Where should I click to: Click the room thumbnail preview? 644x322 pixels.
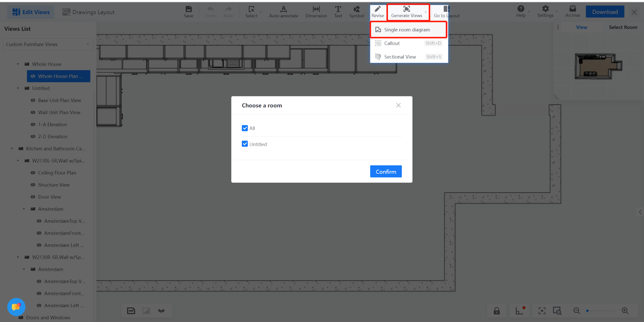(598, 66)
